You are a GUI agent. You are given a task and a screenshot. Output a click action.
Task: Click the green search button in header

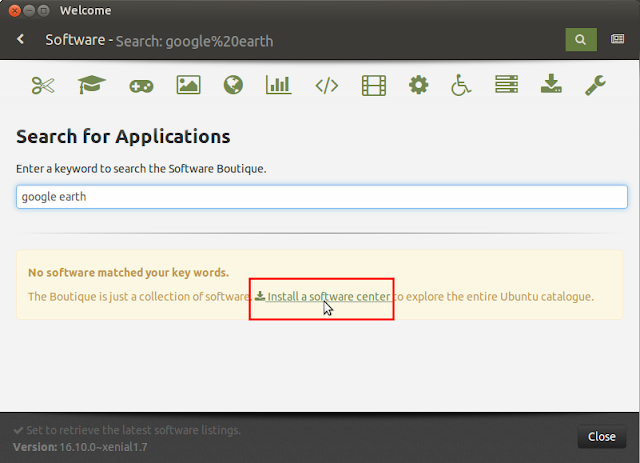click(x=581, y=40)
